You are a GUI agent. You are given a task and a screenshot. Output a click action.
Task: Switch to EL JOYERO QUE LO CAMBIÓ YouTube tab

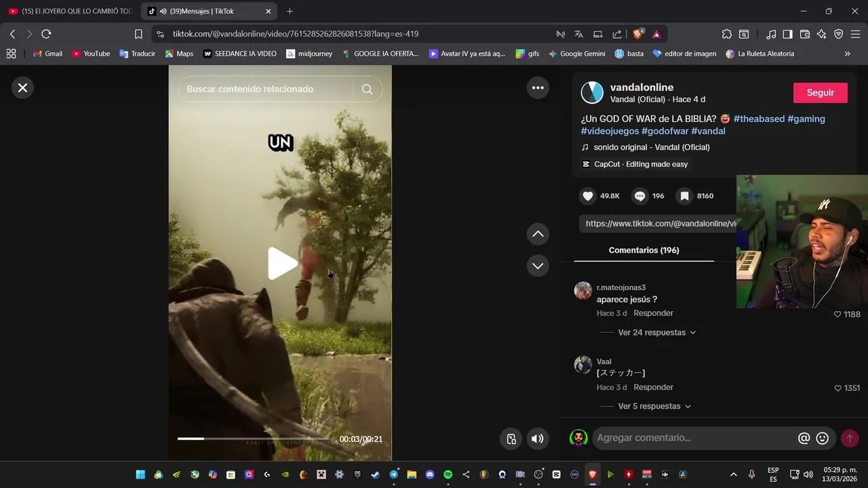coord(70,11)
